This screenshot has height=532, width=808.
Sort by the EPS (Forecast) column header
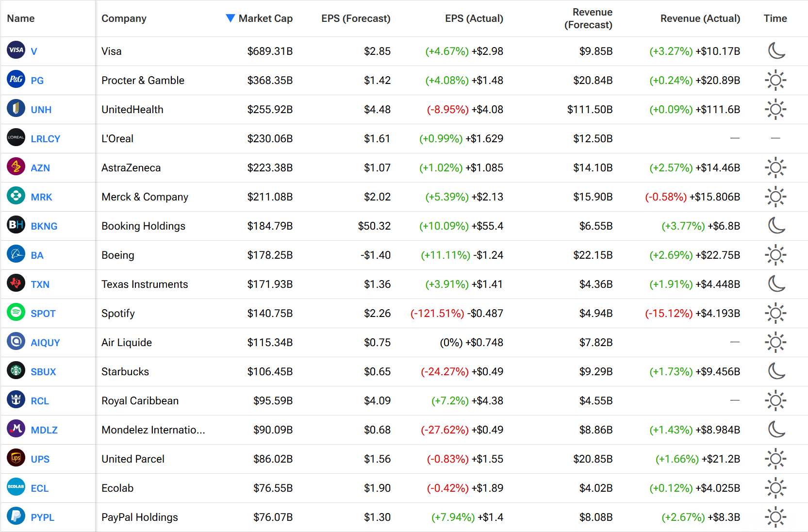click(x=356, y=18)
